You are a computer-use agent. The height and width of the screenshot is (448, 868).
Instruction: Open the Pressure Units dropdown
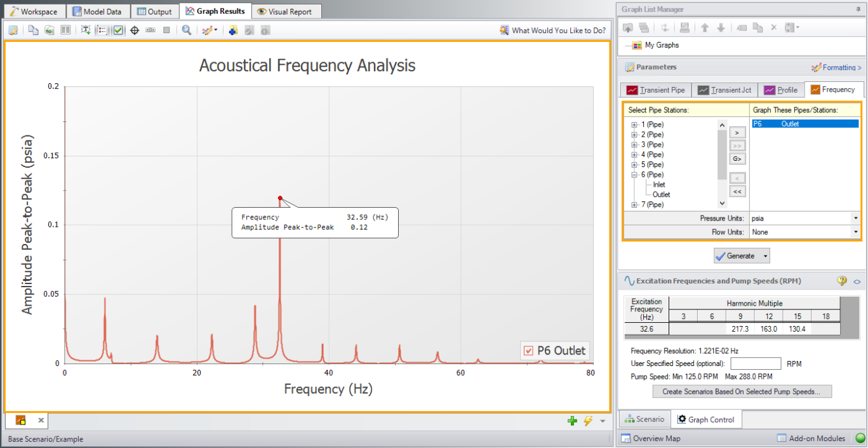(x=856, y=219)
